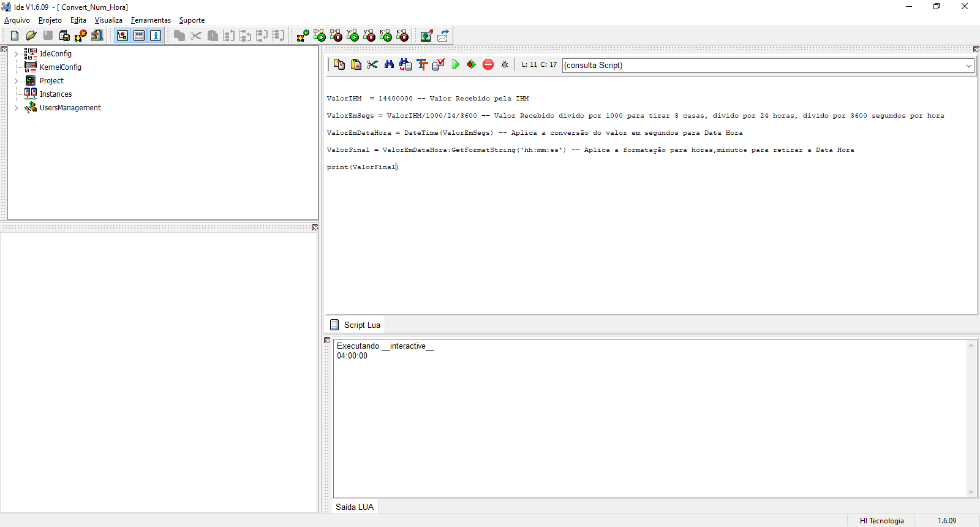Expand the IdeConfig tree node
980x527 pixels.
(16, 54)
